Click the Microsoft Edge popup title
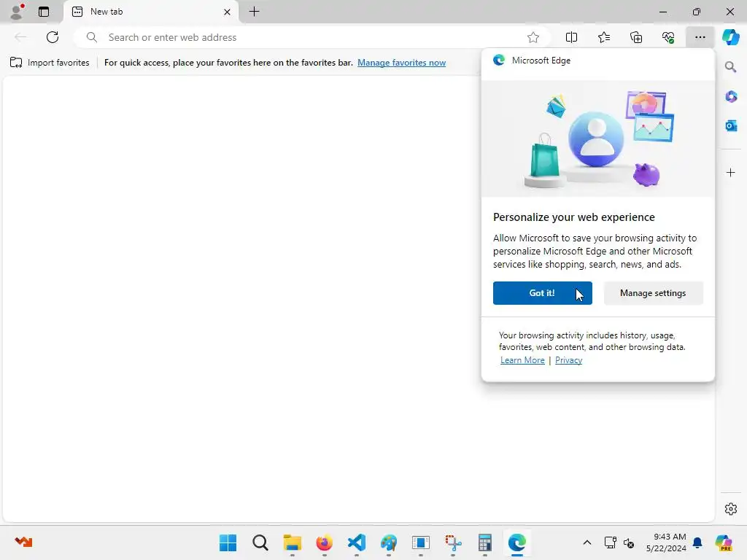Screen dimensions: 747x560 [541, 61]
